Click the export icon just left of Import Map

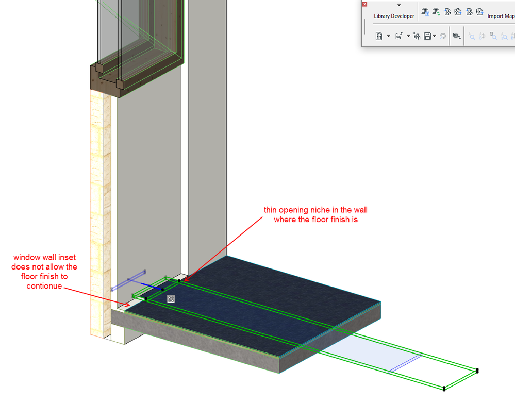click(479, 12)
